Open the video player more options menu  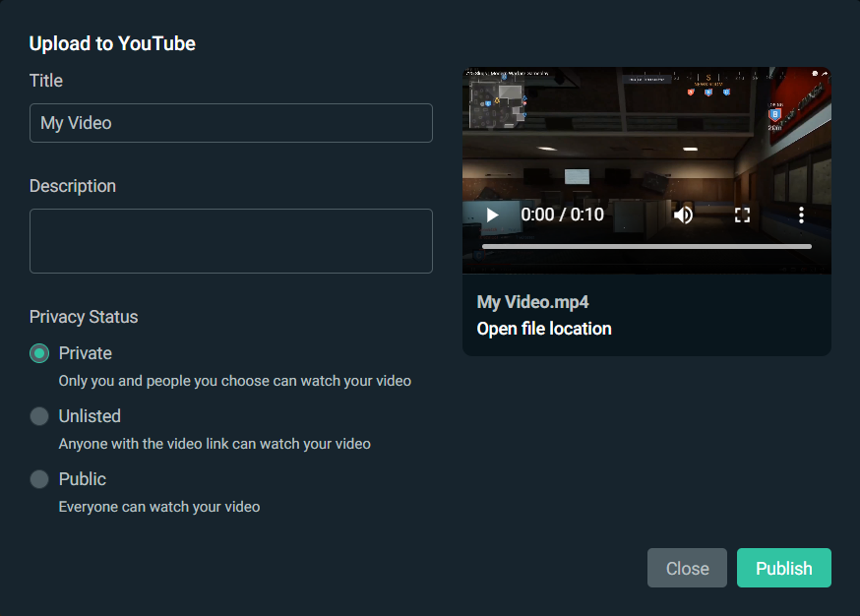coord(801,215)
